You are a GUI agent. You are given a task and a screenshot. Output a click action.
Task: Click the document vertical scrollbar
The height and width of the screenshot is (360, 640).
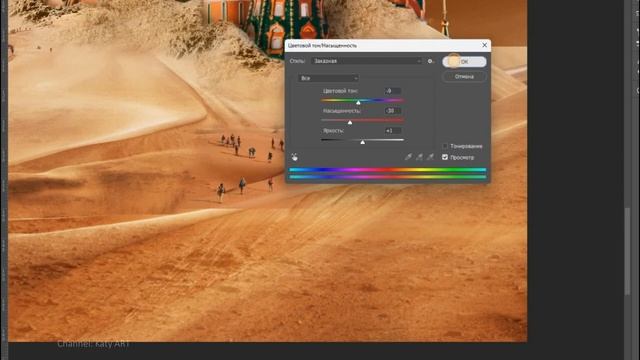[627, 251]
